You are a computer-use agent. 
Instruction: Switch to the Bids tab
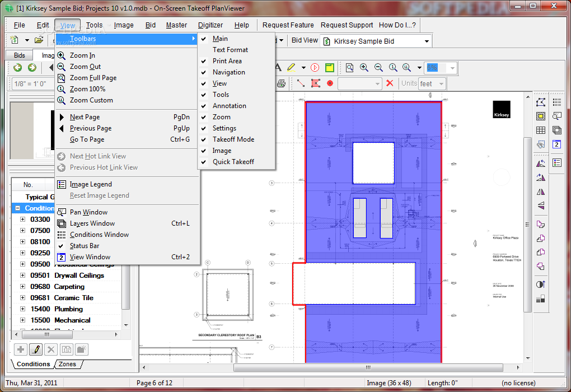coord(19,55)
